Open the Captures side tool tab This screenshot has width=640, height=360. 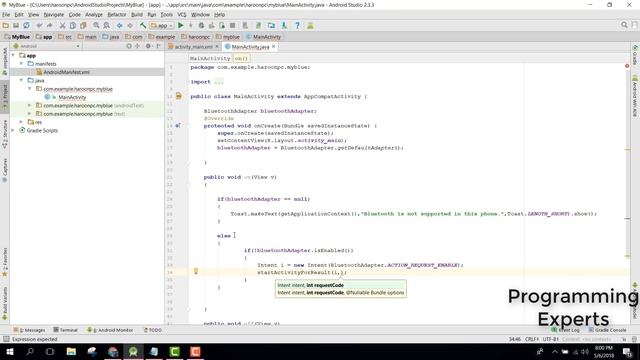coord(5,170)
